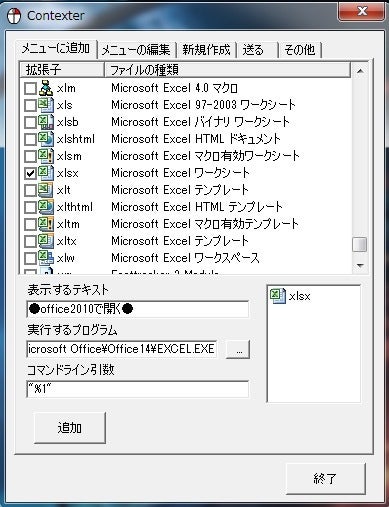The width and height of the screenshot is (389, 507).
Task: Click the 追加 button
Action: tap(70, 428)
